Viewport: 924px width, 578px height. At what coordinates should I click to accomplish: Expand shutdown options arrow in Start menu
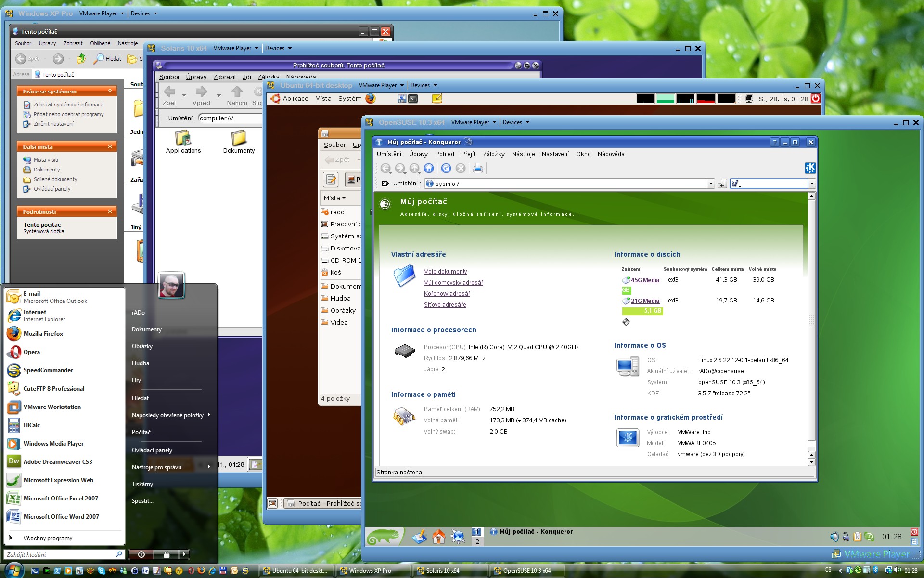[x=184, y=554]
